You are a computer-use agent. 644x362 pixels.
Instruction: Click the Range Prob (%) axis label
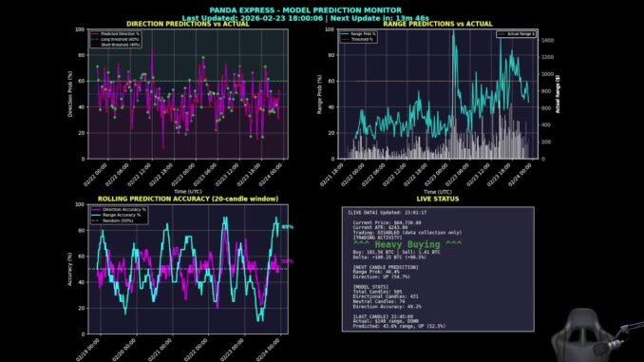(319, 94)
